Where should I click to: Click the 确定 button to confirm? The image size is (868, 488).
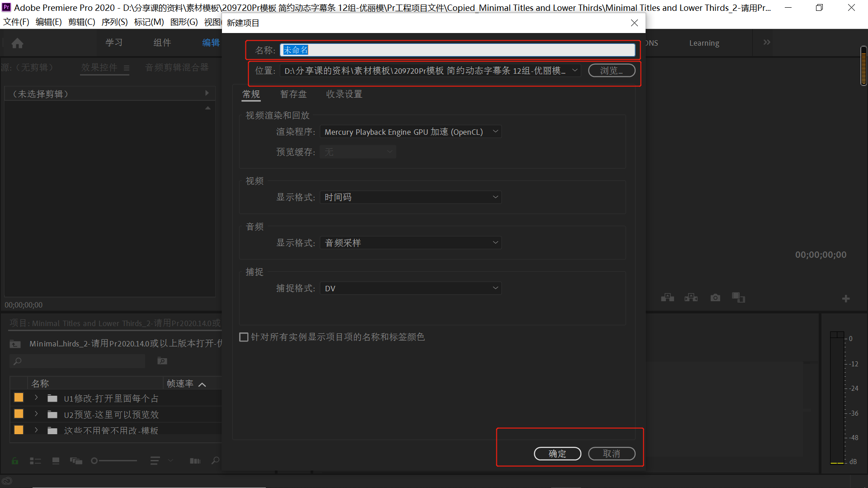[x=557, y=454]
